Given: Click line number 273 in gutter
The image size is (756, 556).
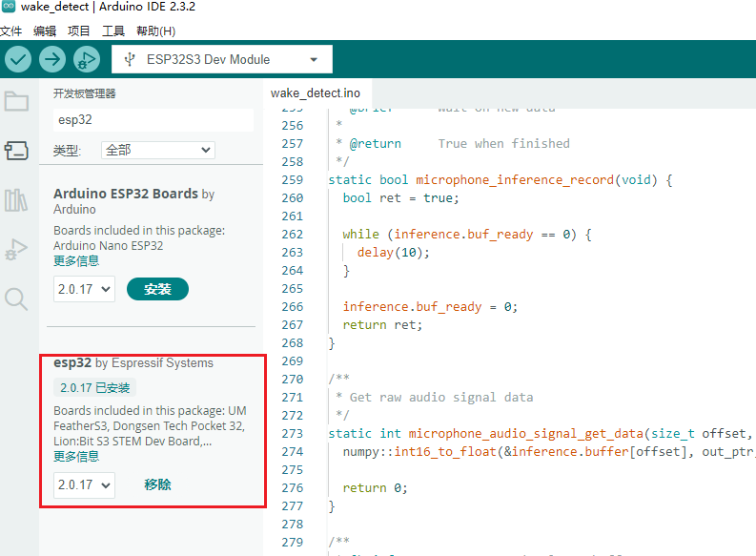Looking at the screenshot, I should tap(292, 434).
